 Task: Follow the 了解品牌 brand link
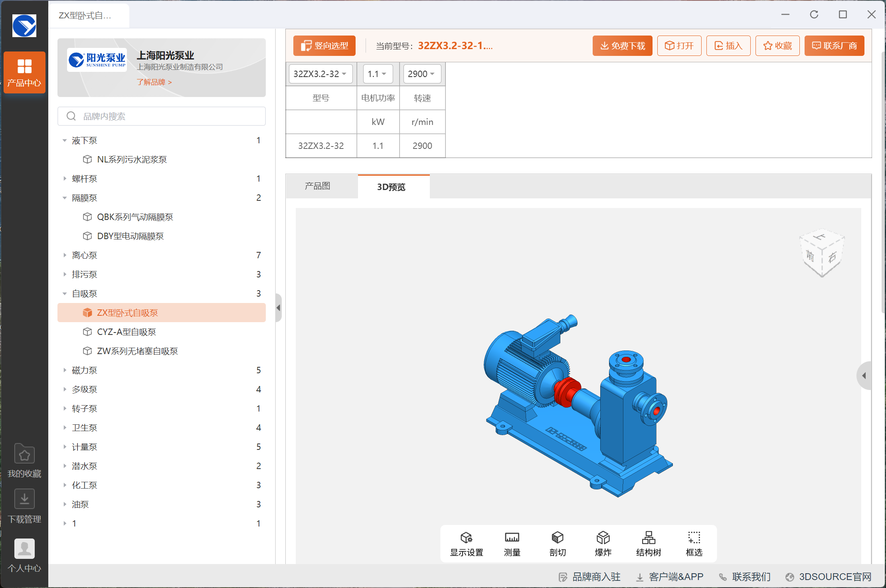[x=154, y=82]
